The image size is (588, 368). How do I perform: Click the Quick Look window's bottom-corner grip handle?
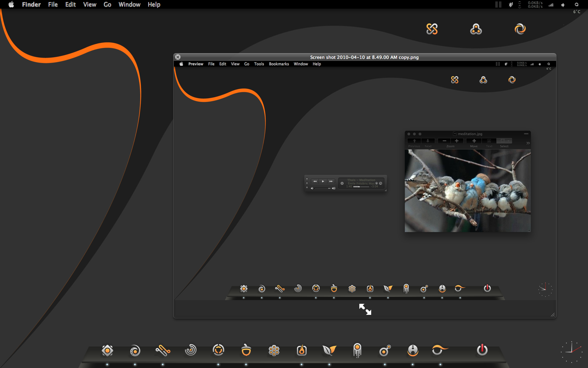[552, 314]
